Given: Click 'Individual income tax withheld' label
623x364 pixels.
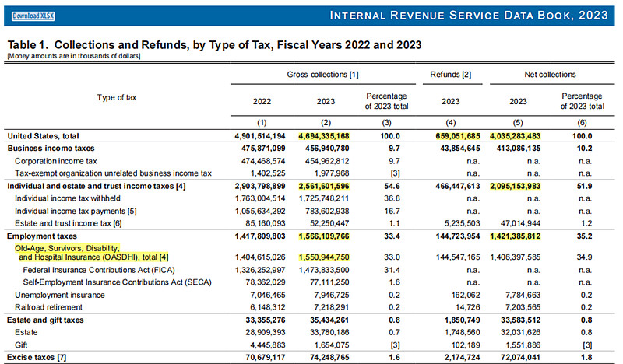Looking at the screenshot, I should pos(68,198).
